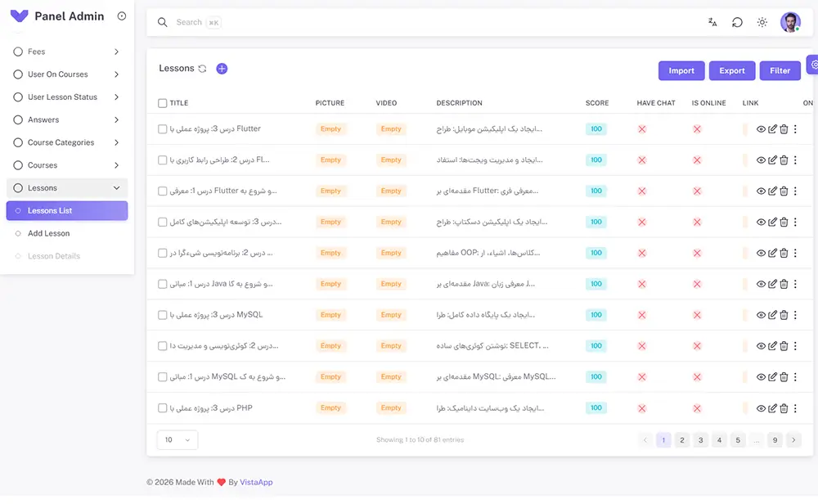Select all rows with the TITLE checkbox
This screenshot has height=504, width=818.
162,103
